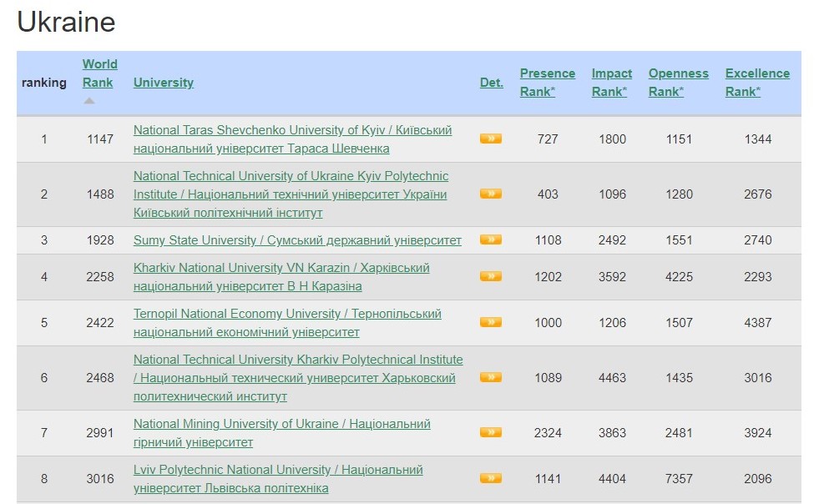Open details icon for Kharkiv Polytechnical Institute row
The image size is (819, 504).
coord(490,377)
